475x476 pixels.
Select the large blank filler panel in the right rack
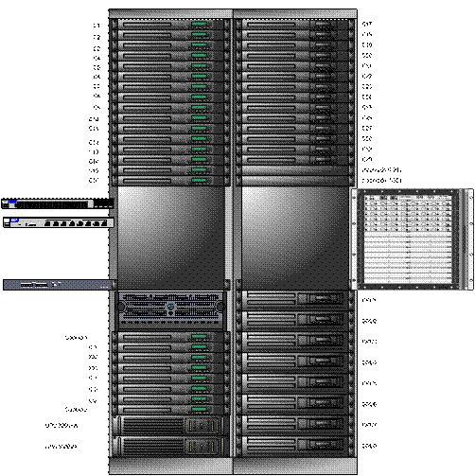295,238
